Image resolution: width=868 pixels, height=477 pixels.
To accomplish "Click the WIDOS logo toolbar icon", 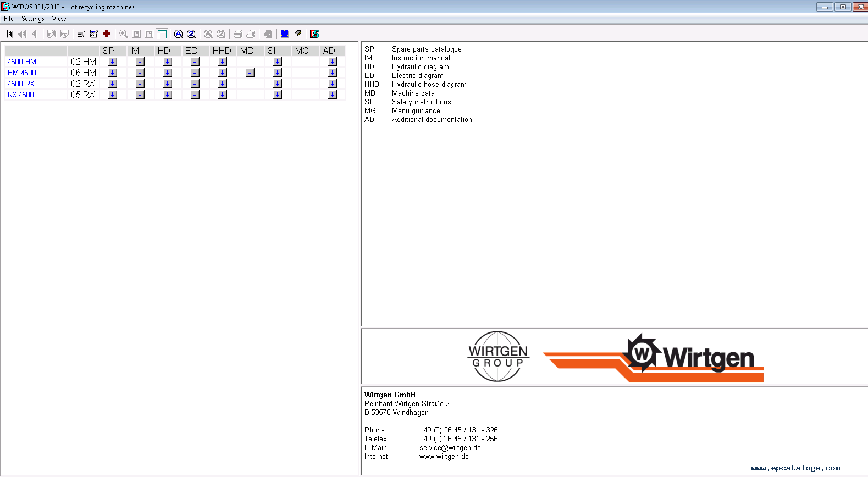I will pos(314,34).
